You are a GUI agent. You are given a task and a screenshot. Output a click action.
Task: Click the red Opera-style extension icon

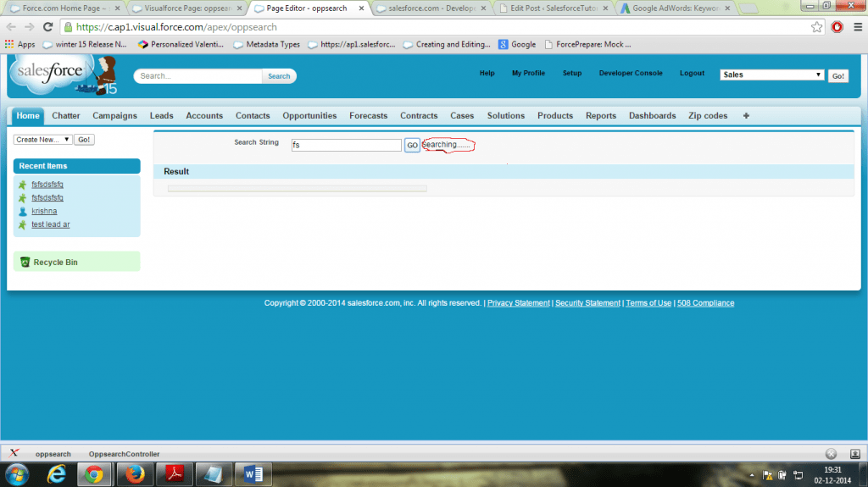pos(837,27)
